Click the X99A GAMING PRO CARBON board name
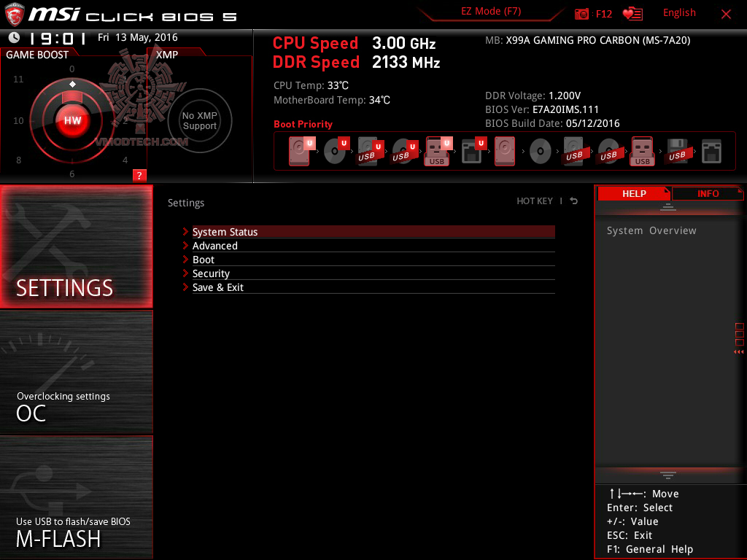 (x=598, y=40)
